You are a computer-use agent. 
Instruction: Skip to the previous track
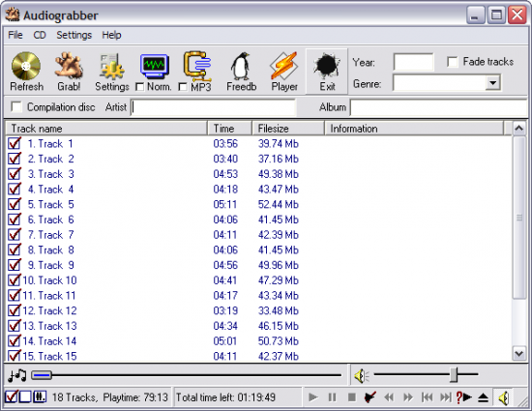coord(427,397)
